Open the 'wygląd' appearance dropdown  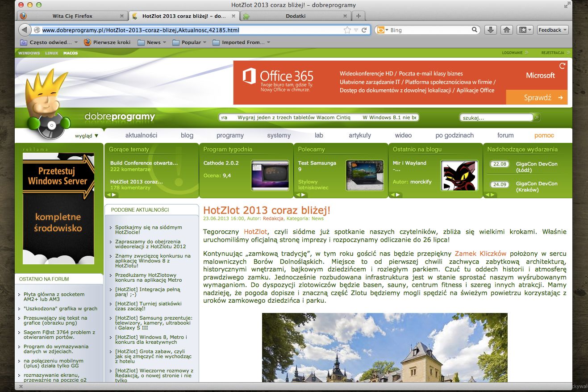point(87,135)
